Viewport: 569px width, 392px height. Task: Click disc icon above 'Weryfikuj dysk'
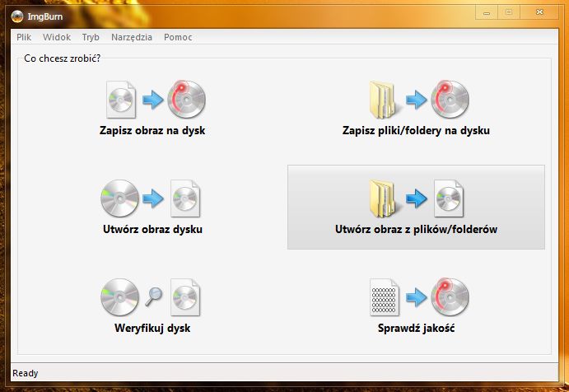click(119, 297)
